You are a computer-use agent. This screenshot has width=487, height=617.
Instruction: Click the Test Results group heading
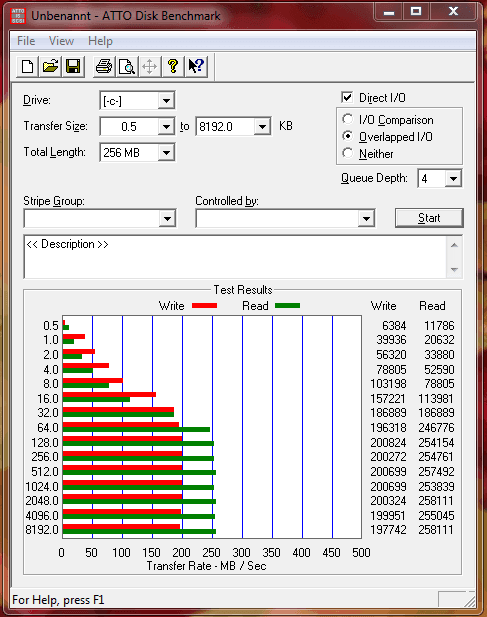[x=243, y=290]
